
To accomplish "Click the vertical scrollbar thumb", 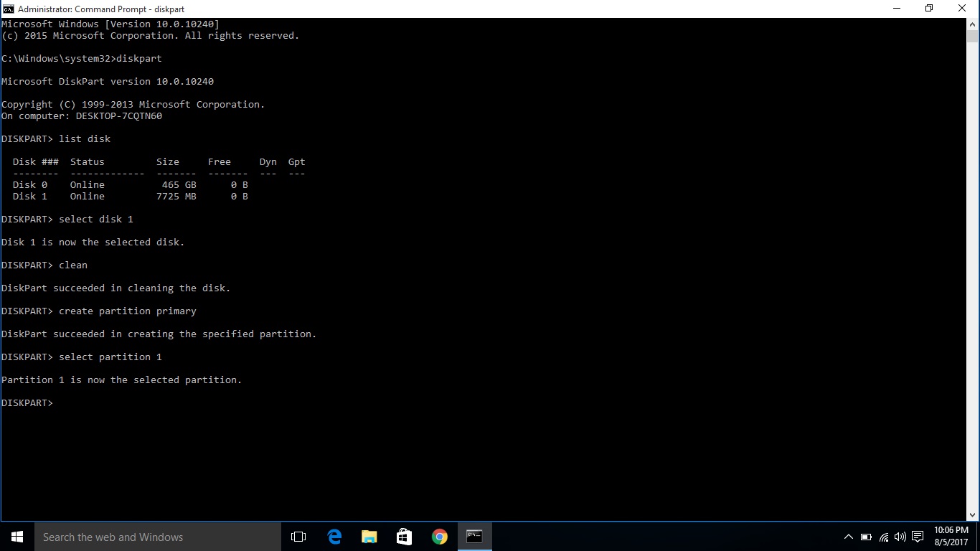I will pos(973,37).
